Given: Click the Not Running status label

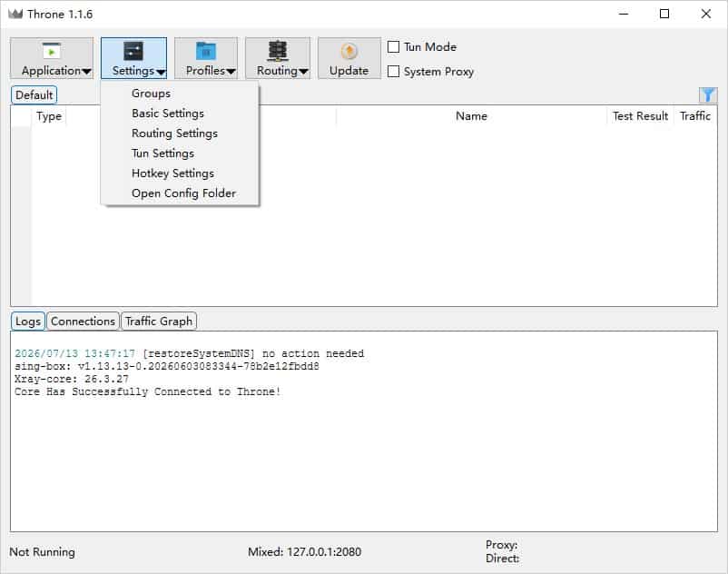Looking at the screenshot, I should pos(43,551).
